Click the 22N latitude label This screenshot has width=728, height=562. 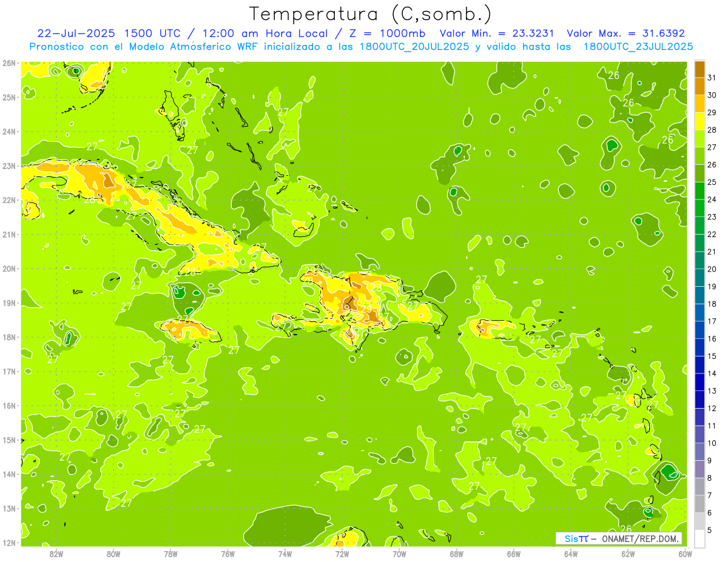tap(8, 199)
